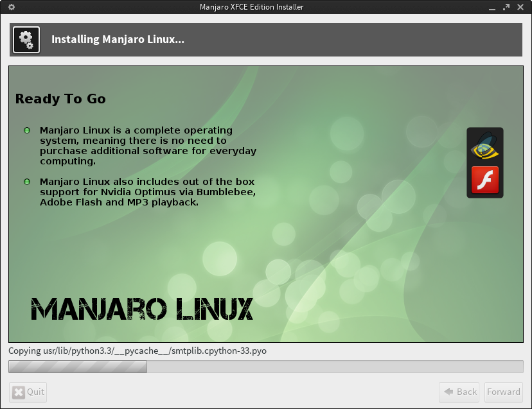
Task: Click the Back button
Action: tap(459, 392)
